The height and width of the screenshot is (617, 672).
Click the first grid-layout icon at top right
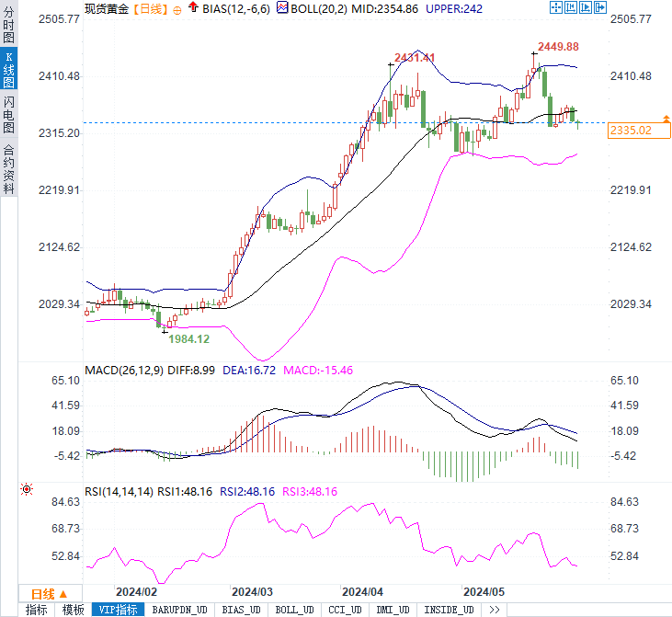point(556,7)
